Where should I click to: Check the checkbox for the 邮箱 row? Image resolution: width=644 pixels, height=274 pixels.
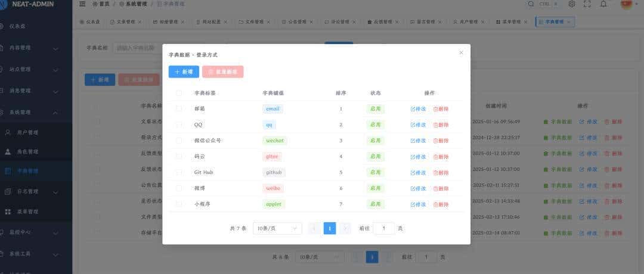pyautogui.click(x=179, y=108)
